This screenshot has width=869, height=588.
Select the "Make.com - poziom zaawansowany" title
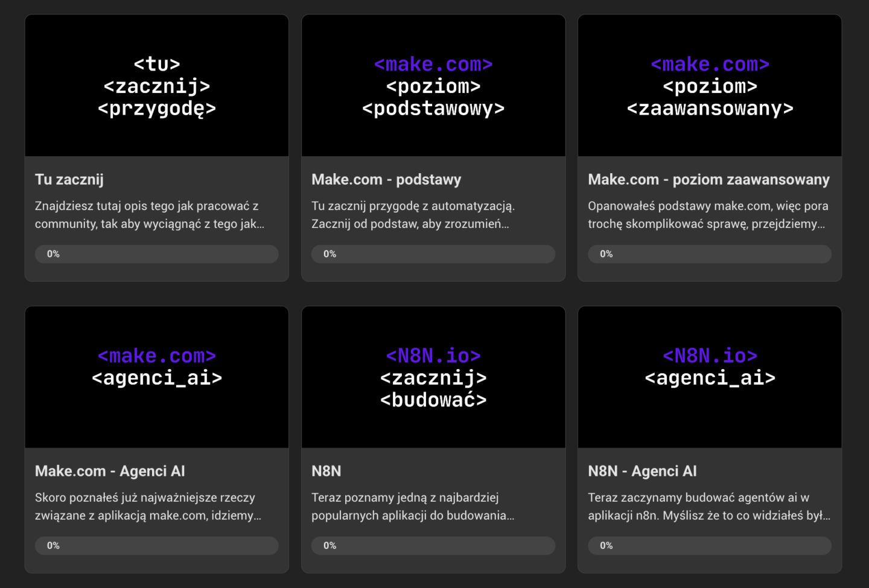point(709,180)
